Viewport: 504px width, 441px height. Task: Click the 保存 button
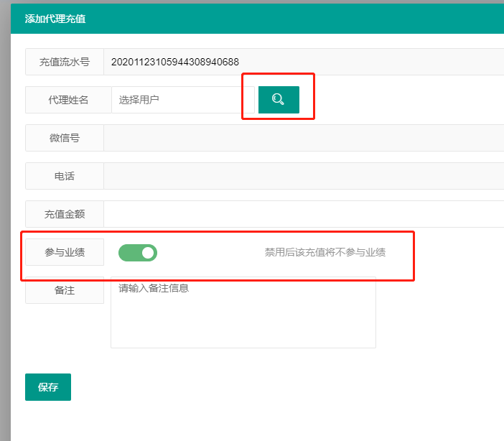(x=48, y=387)
